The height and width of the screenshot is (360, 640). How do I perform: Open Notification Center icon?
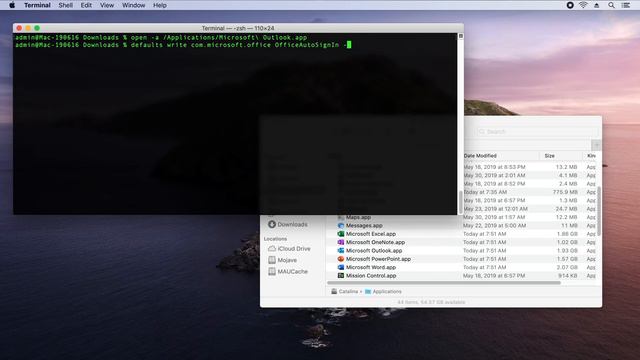click(x=626, y=5)
